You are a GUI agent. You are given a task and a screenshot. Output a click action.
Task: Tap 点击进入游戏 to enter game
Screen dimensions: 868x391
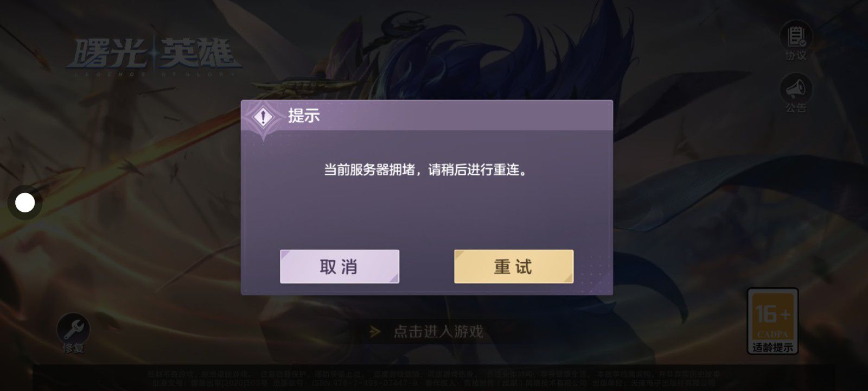[438, 331]
